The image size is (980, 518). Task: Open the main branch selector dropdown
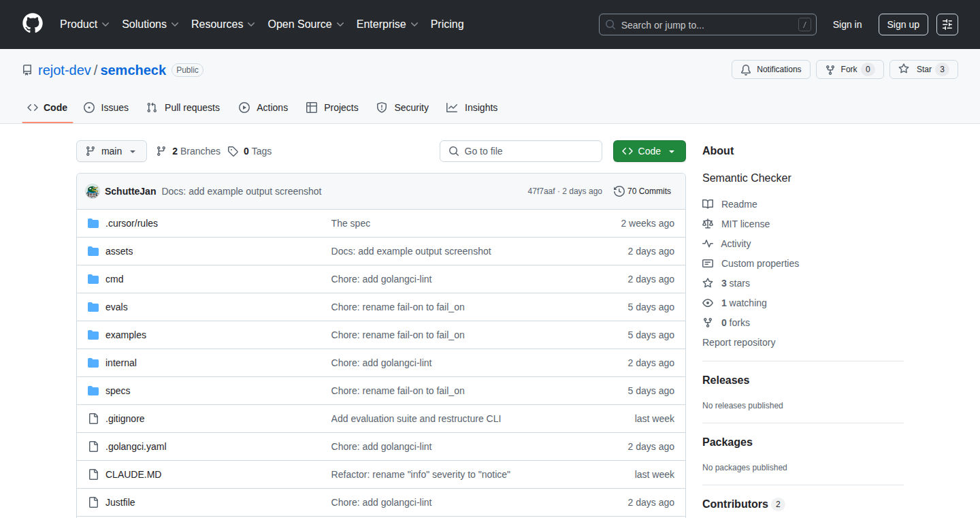(112, 151)
